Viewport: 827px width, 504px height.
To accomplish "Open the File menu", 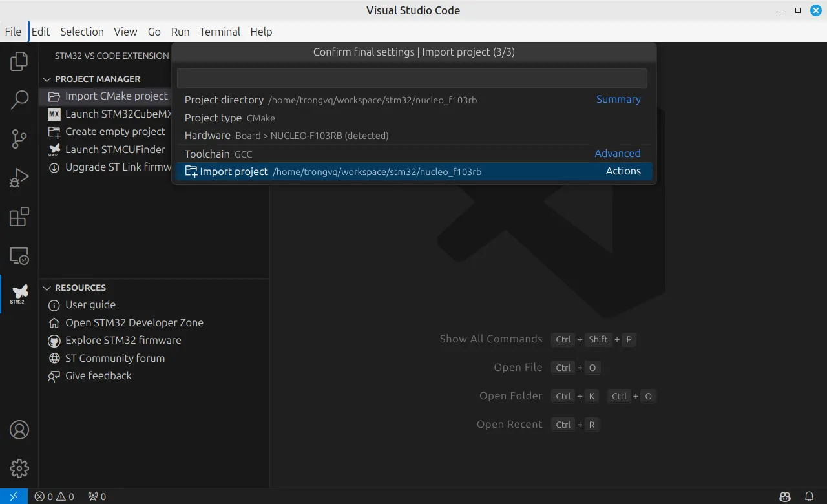I will click(13, 32).
